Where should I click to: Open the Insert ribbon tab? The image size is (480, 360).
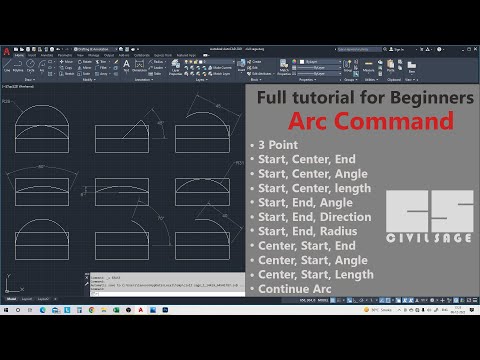pos(32,55)
